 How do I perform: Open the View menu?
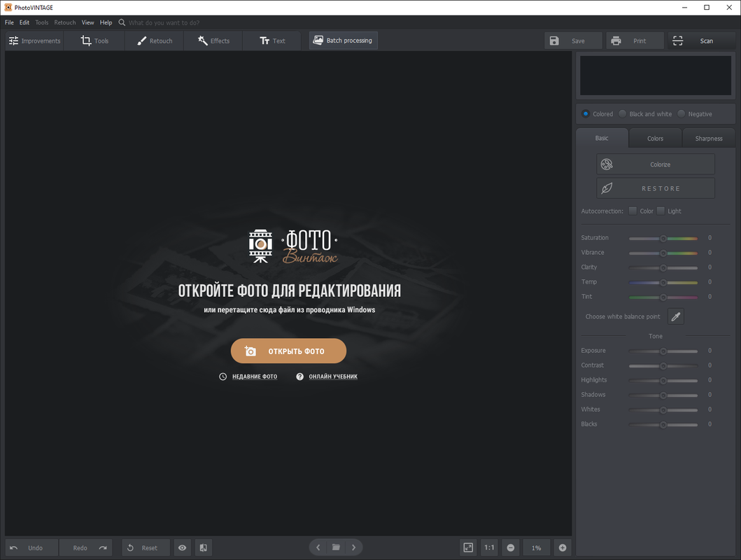pos(87,22)
